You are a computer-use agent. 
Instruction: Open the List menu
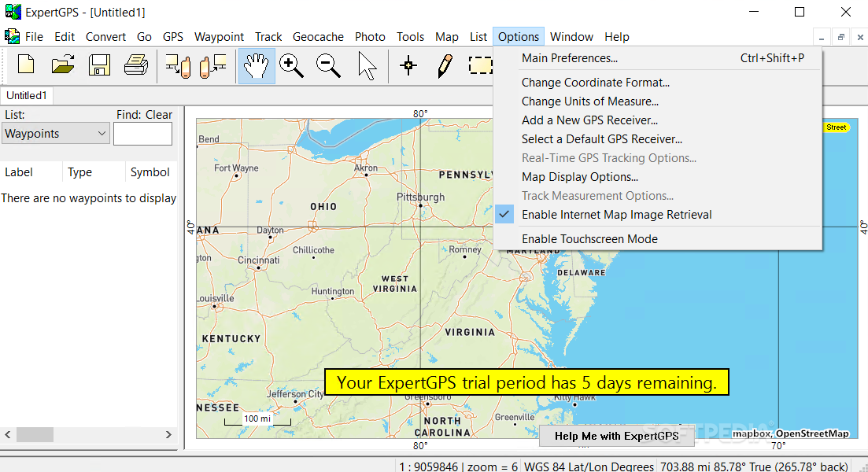pos(478,36)
